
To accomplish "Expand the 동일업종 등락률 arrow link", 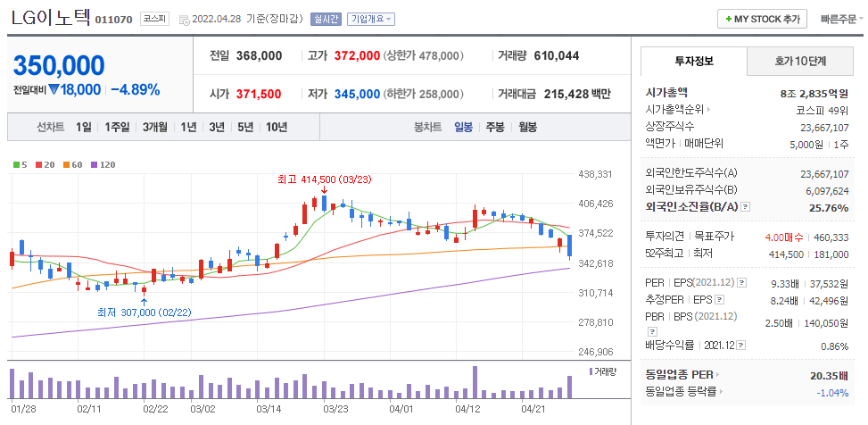I will click(x=721, y=391).
